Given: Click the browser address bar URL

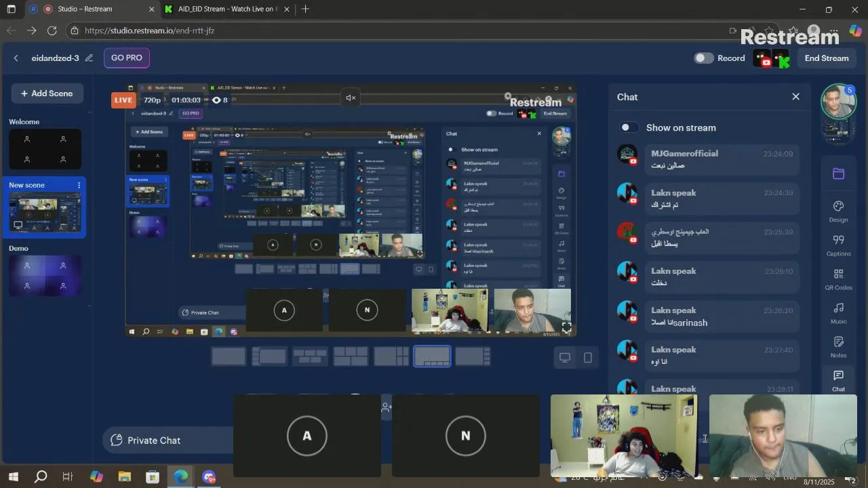Looking at the screenshot, I should click(149, 30).
